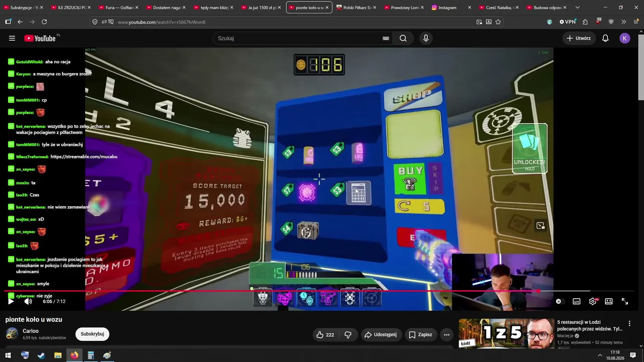Open the browser extensions puzzle icon

(x=585, y=22)
